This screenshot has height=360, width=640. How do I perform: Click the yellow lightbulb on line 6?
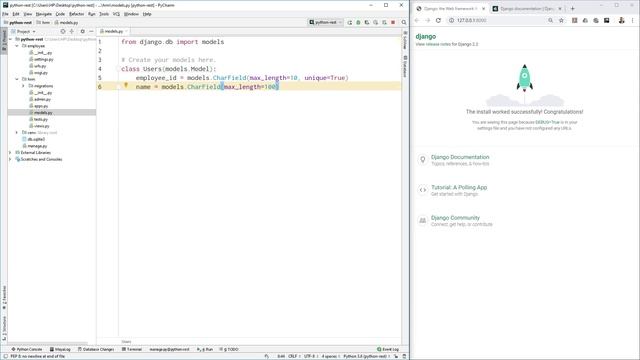126,85
